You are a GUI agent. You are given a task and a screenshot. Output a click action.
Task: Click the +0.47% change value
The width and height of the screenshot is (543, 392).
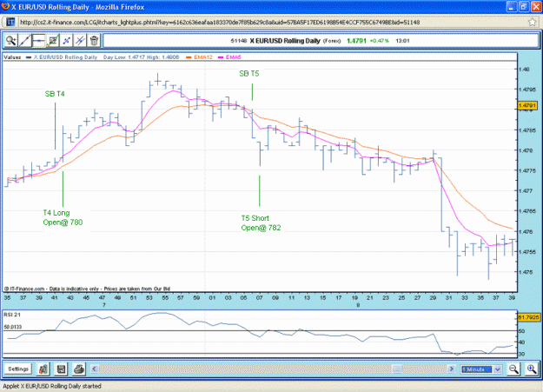pyautogui.click(x=379, y=41)
